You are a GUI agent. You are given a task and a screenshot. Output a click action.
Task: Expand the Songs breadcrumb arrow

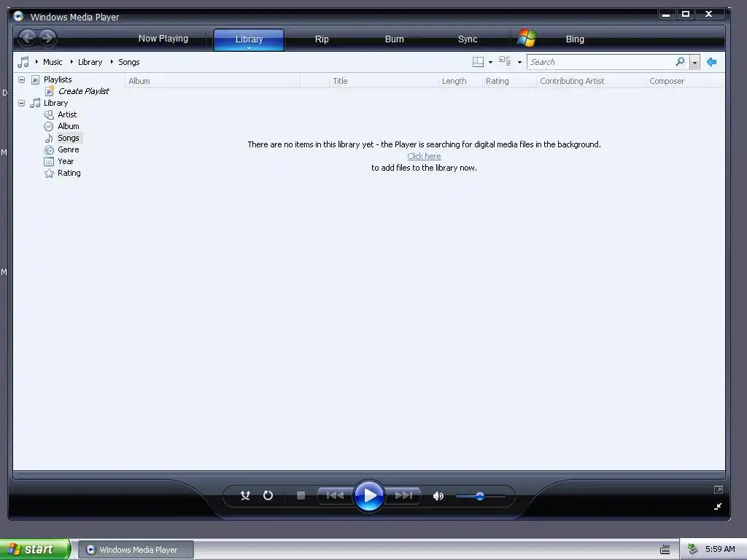pyautogui.click(x=112, y=62)
